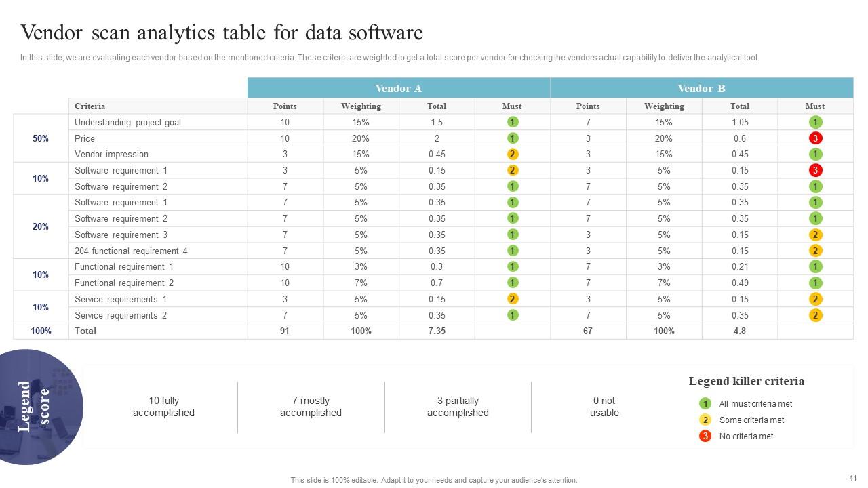Click Vendor A's Must icon for Service requirements 1
This screenshot has height=488, width=868.
(x=513, y=299)
